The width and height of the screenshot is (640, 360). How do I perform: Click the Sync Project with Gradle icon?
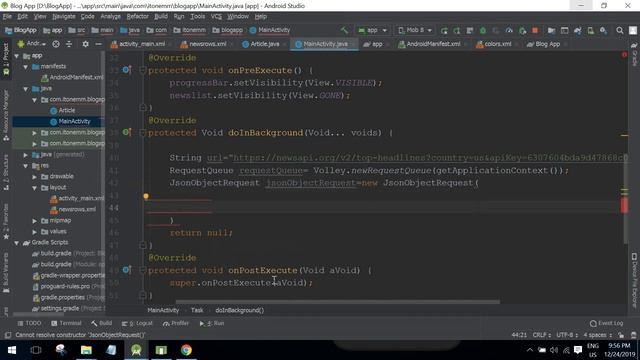point(577,31)
